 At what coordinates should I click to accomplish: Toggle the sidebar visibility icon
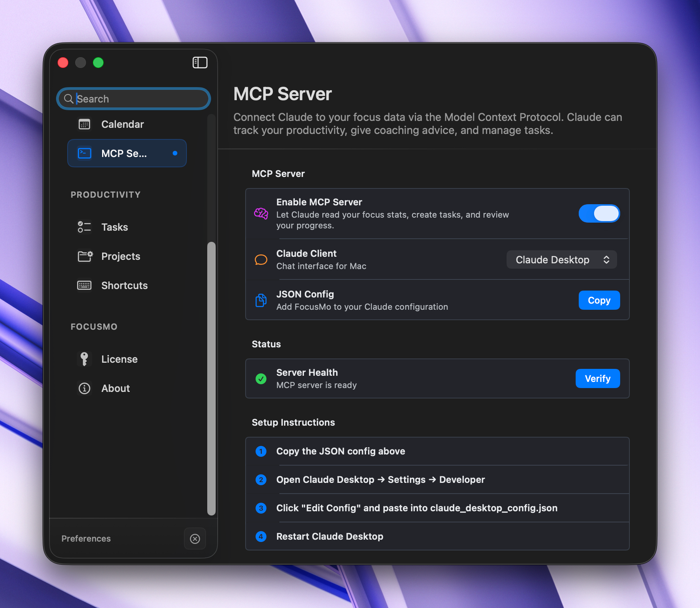(x=200, y=63)
